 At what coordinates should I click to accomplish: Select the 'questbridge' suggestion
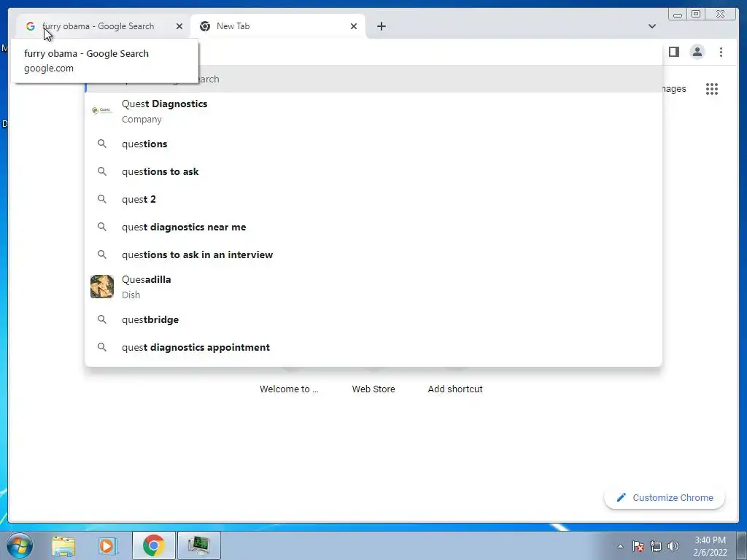pos(373,319)
